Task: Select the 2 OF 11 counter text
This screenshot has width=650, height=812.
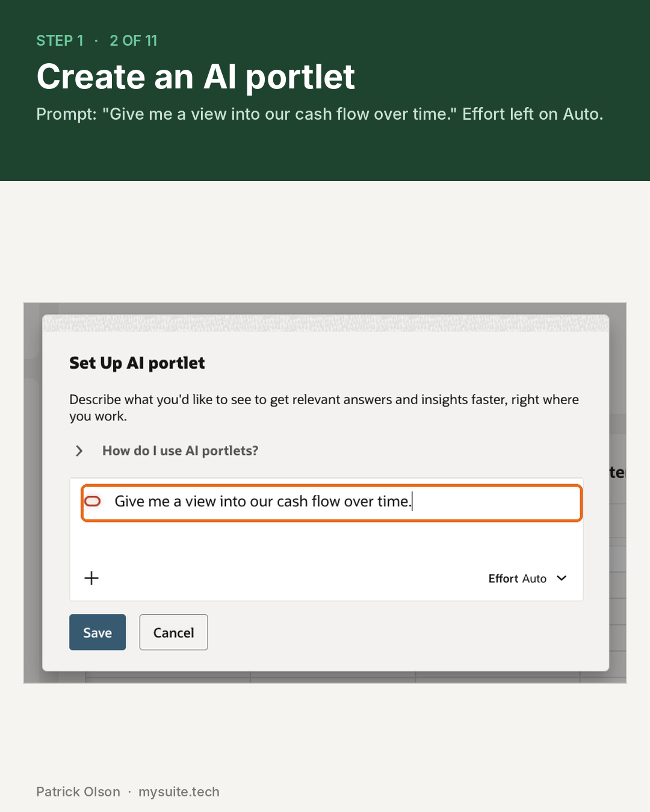Action: pyautogui.click(x=134, y=40)
